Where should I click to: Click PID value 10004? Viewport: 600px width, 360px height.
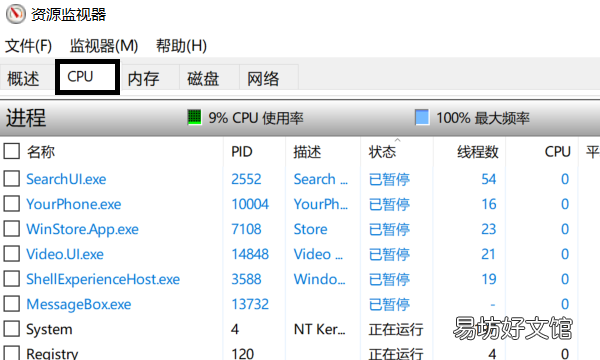(250, 204)
